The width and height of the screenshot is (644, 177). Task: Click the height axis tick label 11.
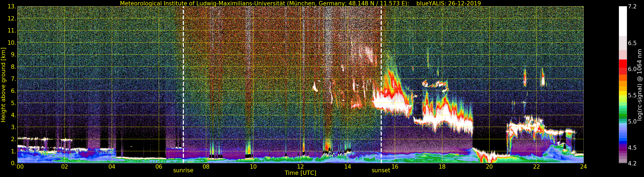(12, 31)
